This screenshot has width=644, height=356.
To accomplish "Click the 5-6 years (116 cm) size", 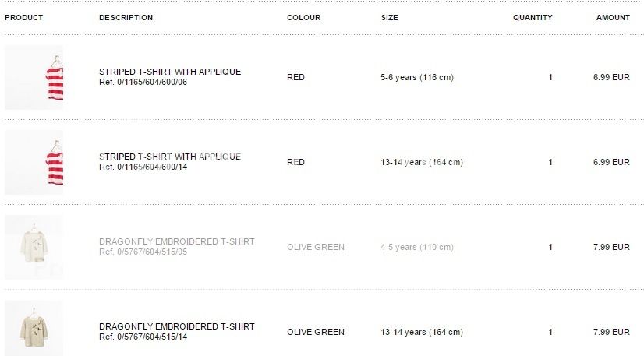I will [x=417, y=77].
